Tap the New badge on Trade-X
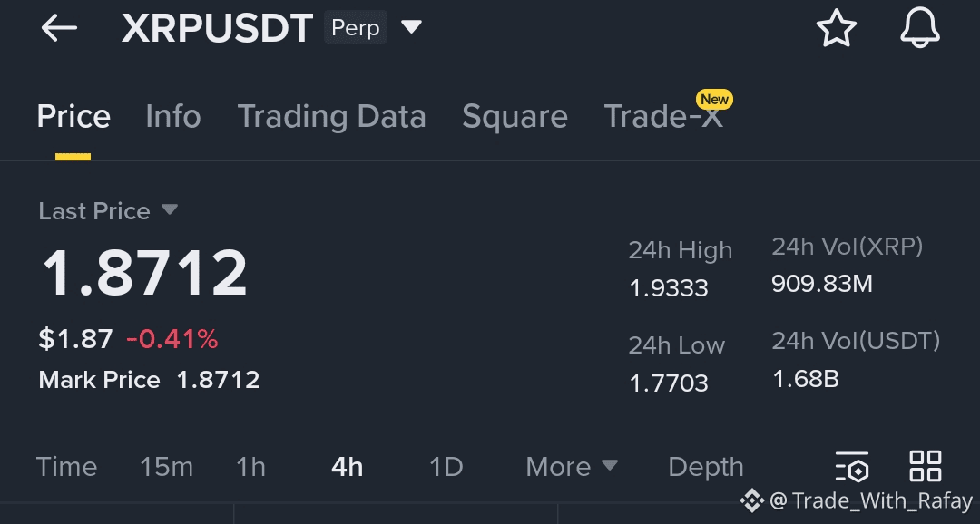The width and height of the screenshot is (980, 524). (x=714, y=99)
